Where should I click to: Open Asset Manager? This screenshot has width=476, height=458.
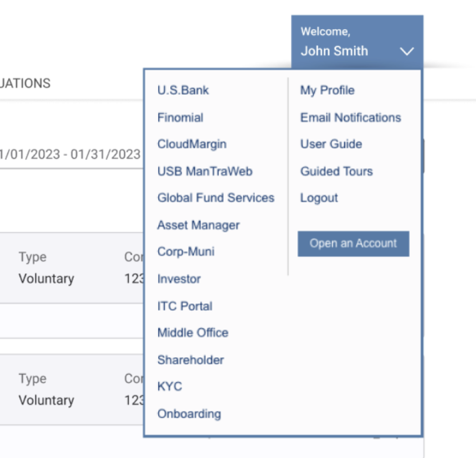point(199,225)
